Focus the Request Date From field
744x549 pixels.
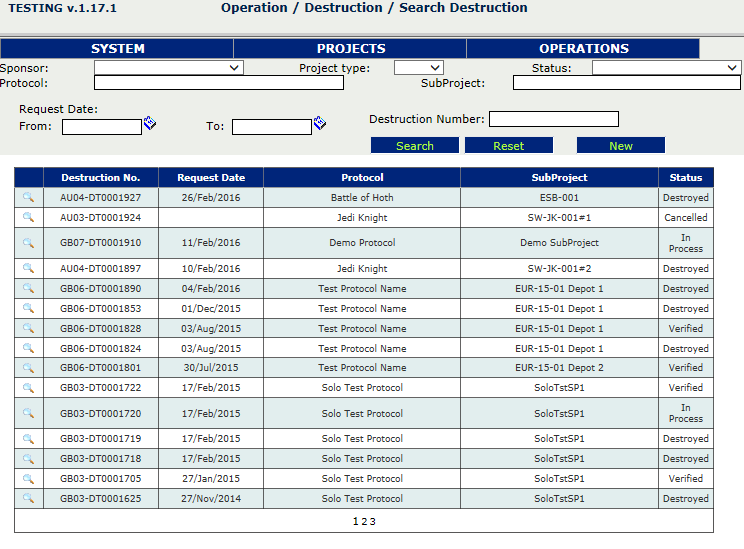click(x=102, y=127)
